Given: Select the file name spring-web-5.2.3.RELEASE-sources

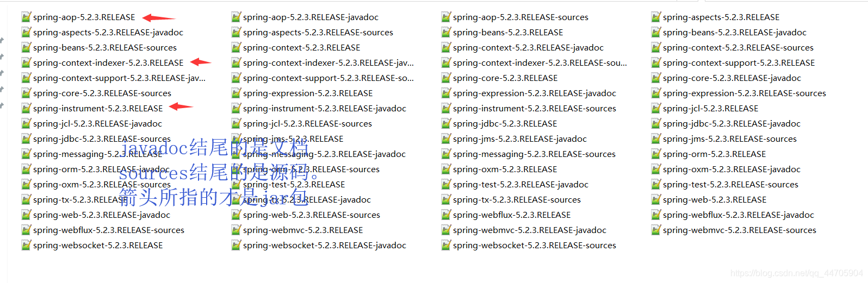Looking at the screenshot, I should click(312, 215).
